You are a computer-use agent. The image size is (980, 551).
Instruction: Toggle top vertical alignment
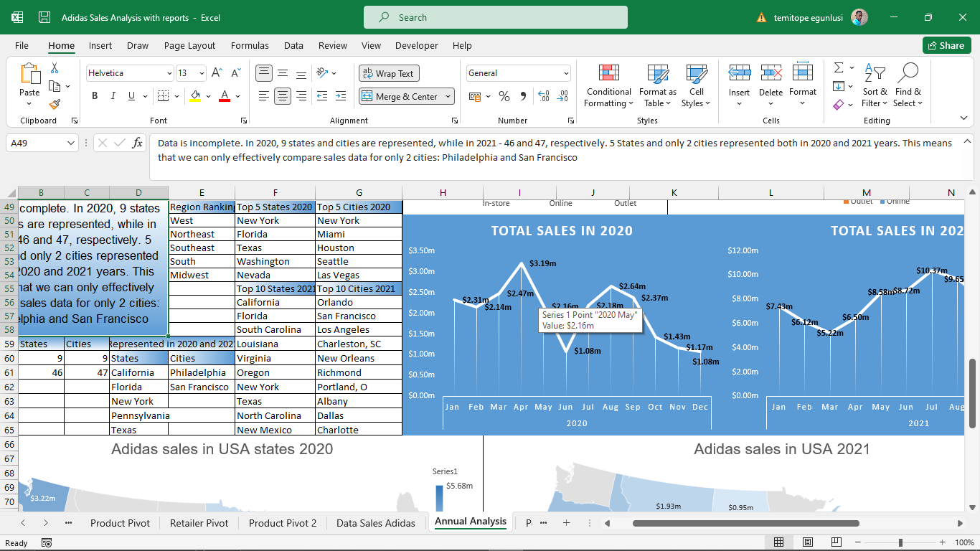pos(264,73)
